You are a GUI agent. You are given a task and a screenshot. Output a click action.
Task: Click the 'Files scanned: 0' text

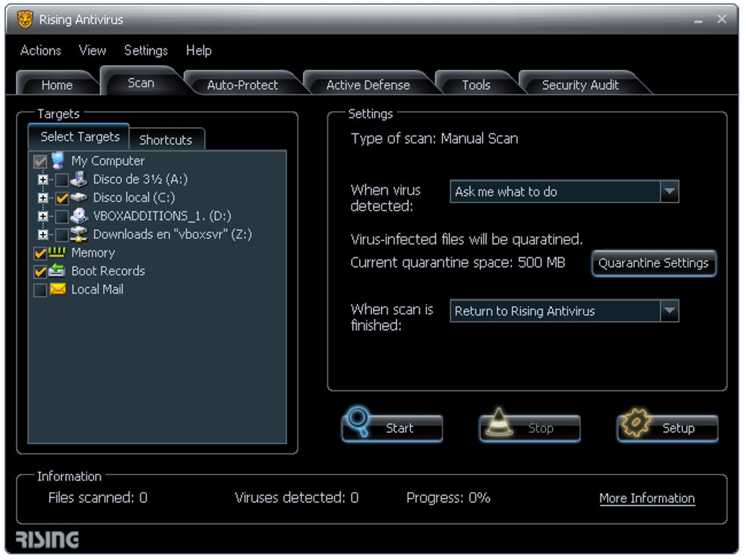point(97,497)
